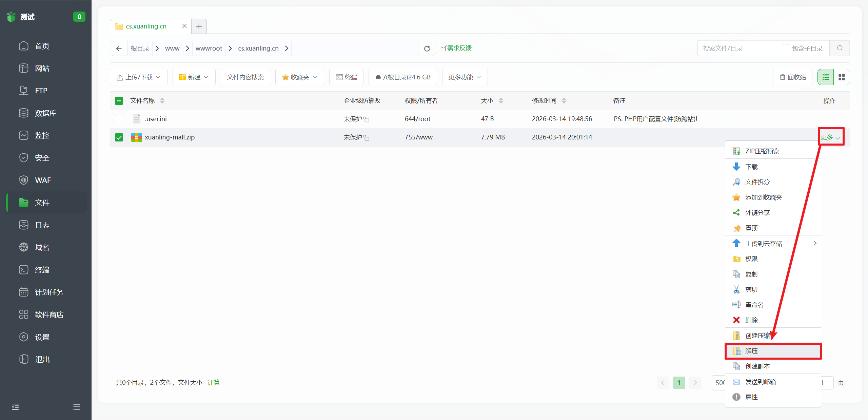The image size is (868, 420).
Task: Click back arrow in path bar
Action: [x=119, y=49]
